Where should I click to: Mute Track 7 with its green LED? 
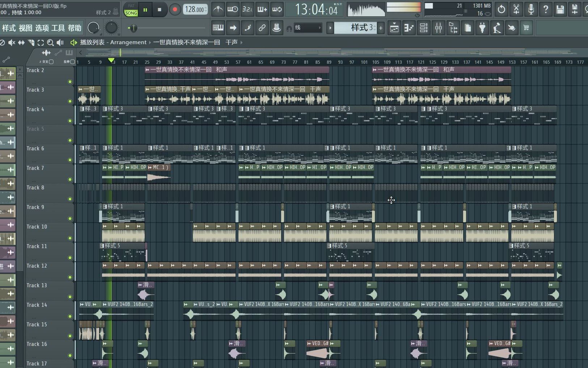[70, 180]
